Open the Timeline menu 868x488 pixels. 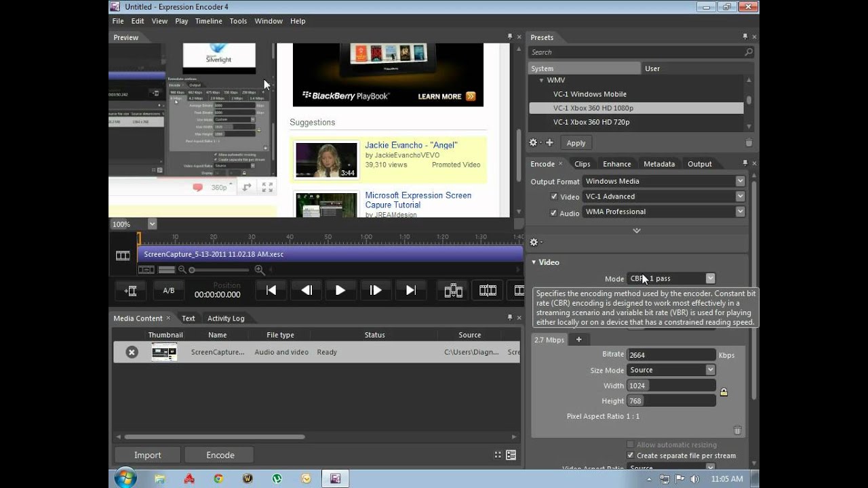click(x=209, y=21)
